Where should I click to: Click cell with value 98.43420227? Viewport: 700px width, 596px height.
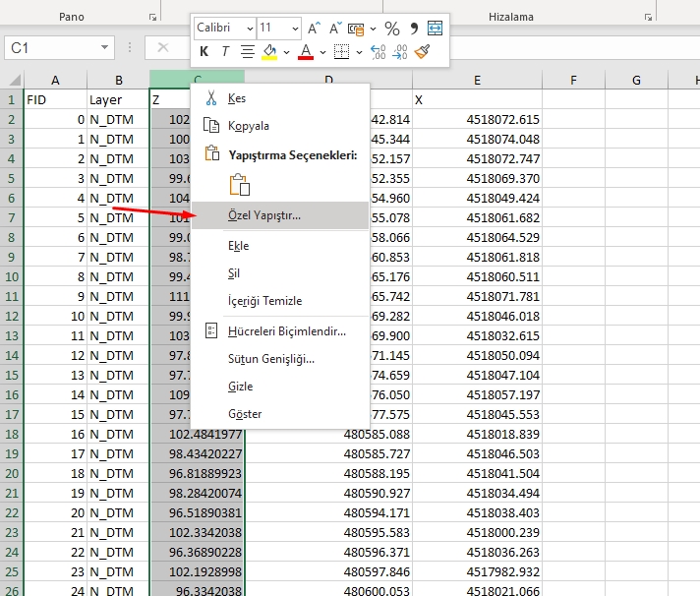[198, 453]
